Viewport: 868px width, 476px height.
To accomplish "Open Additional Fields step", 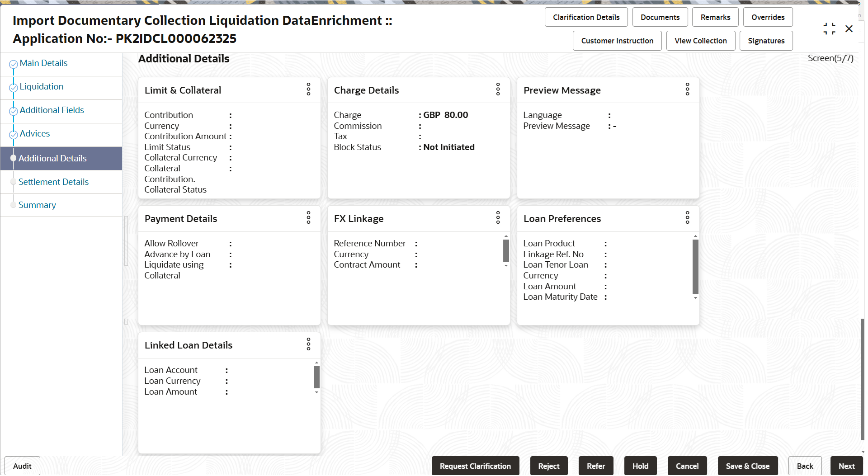I will (x=52, y=110).
